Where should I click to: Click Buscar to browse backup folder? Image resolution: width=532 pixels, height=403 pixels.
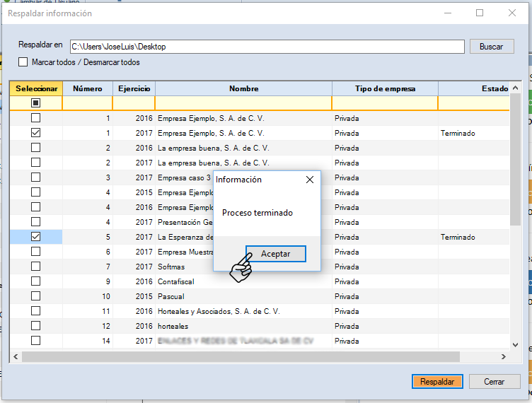[491, 47]
